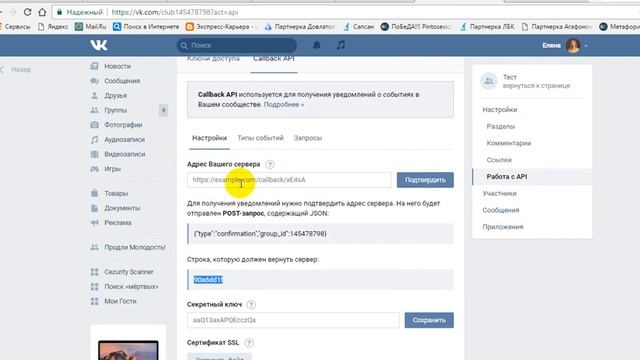Open the Поиск «мёртвых» app icon
The height and width of the screenshot is (360, 640).
tap(94, 287)
